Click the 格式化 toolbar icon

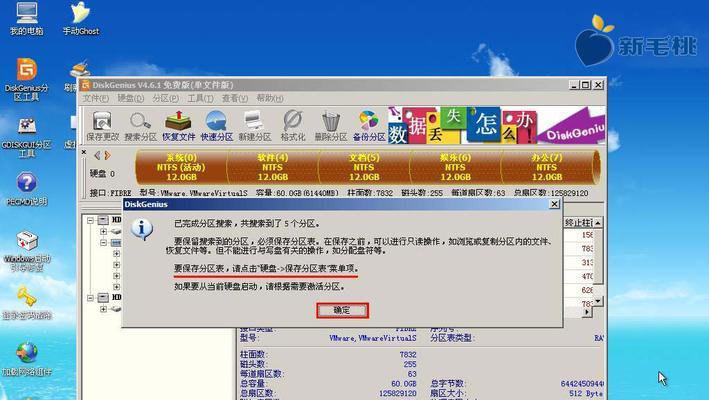(x=293, y=126)
